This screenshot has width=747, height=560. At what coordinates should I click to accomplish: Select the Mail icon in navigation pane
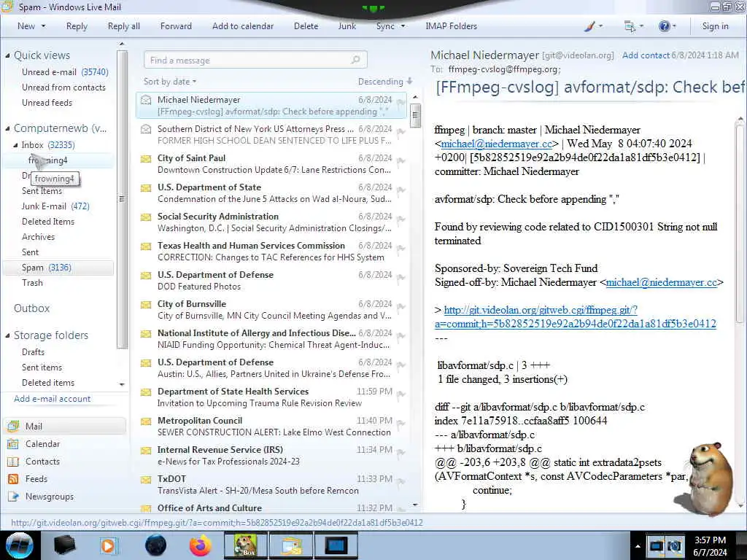click(x=13, y=426)
